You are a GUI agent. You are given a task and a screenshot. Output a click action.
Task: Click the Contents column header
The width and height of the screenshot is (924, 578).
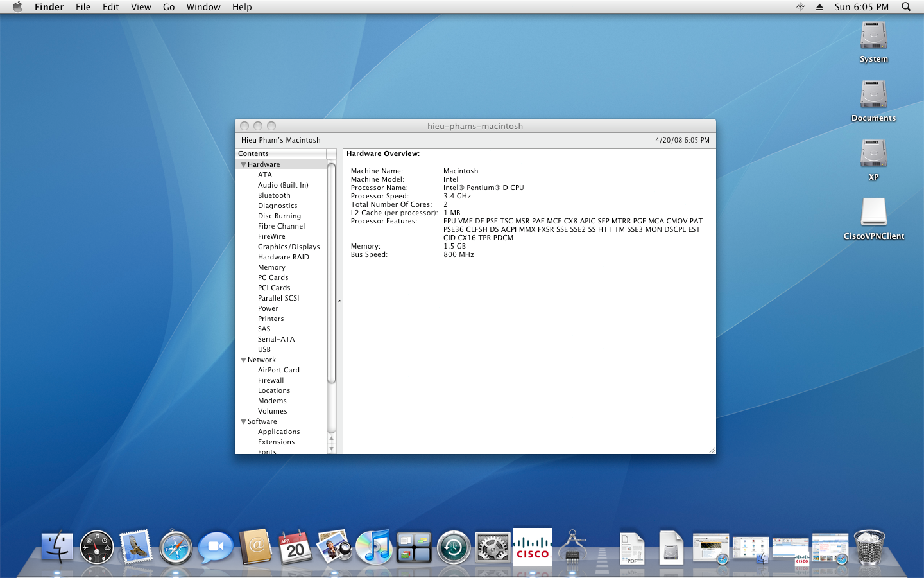click(x=281, y=153)
